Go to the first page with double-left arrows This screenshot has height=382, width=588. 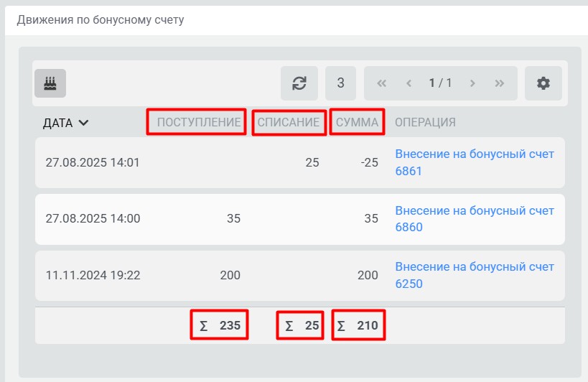[382, 83]
